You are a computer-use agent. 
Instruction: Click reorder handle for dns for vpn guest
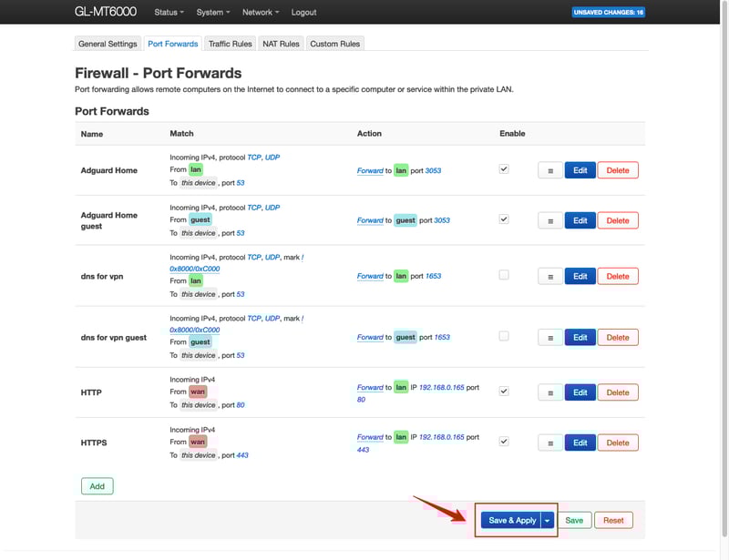[x=549, y=337]
